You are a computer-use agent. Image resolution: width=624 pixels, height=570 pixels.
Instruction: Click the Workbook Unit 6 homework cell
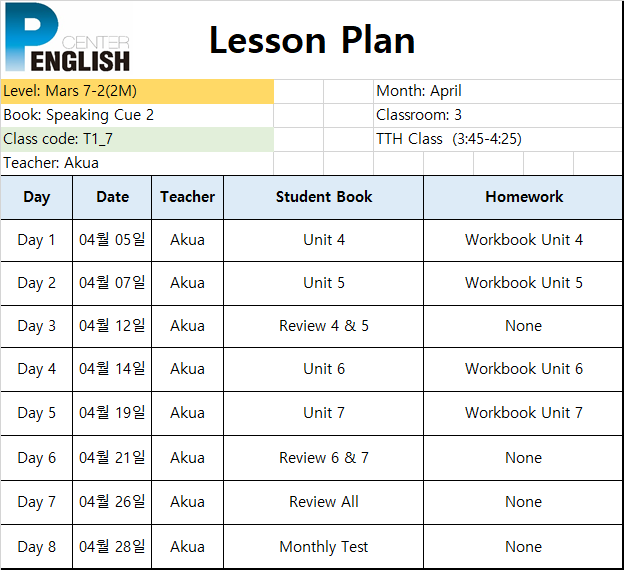coord(523,369)
